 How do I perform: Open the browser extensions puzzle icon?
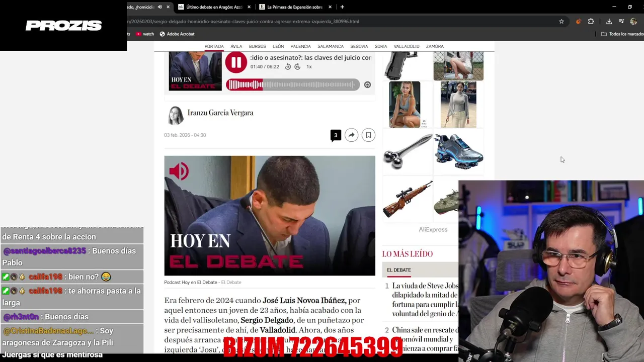(591, 22)
